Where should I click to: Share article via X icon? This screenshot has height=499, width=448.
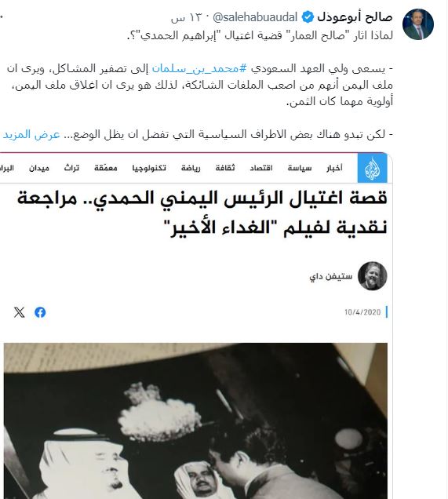point(19,312)
